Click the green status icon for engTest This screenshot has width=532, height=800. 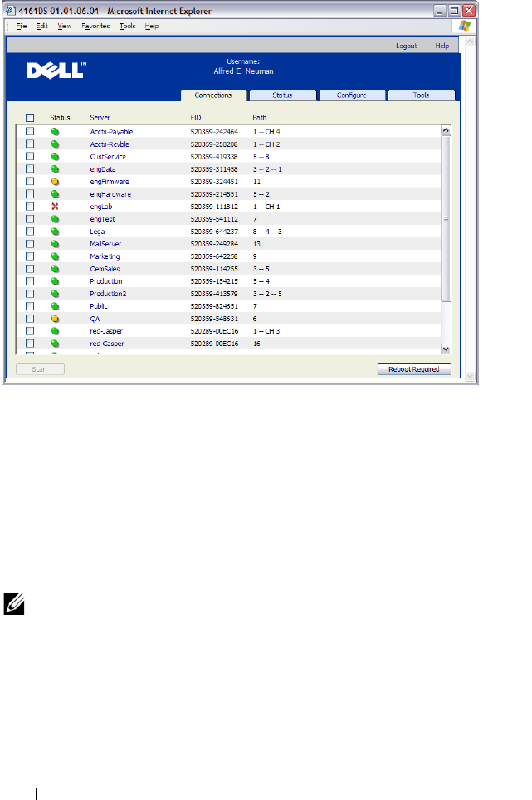[x=55, y=219]
